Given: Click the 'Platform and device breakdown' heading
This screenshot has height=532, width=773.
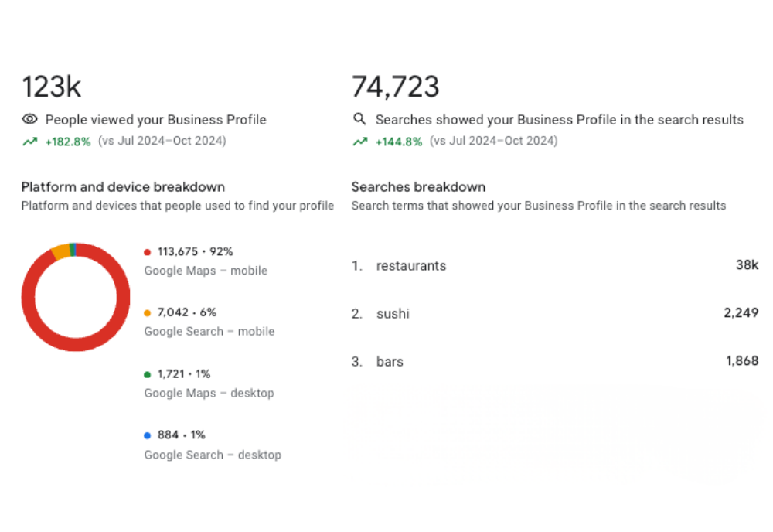Looking at the screenshot, I should tap(123, 187).
